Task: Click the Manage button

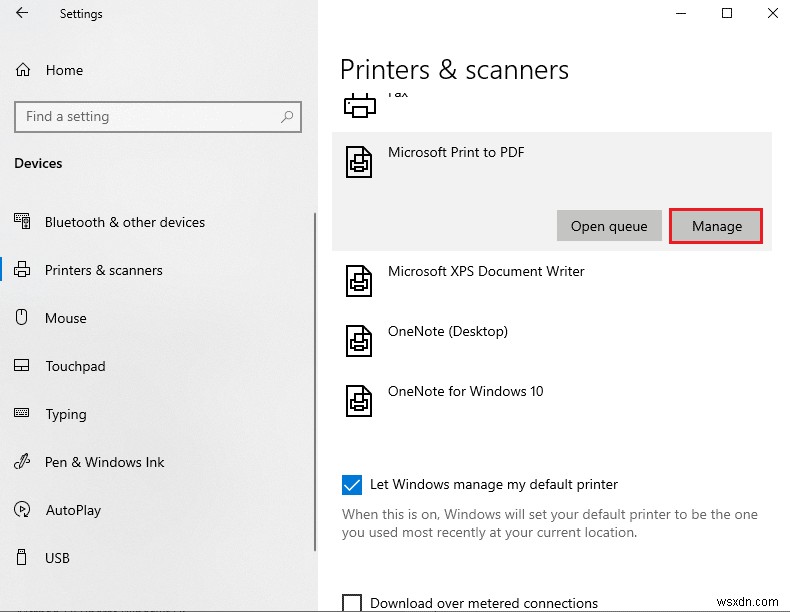Action: (x=716, y=226)
